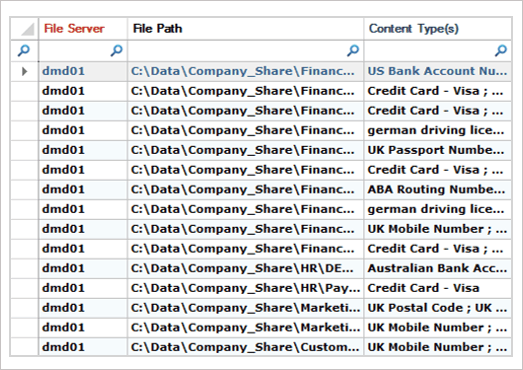Viewport: 523px width, 370px height.
Task: Click the current row arrow indicator
Action: [24, 71]
